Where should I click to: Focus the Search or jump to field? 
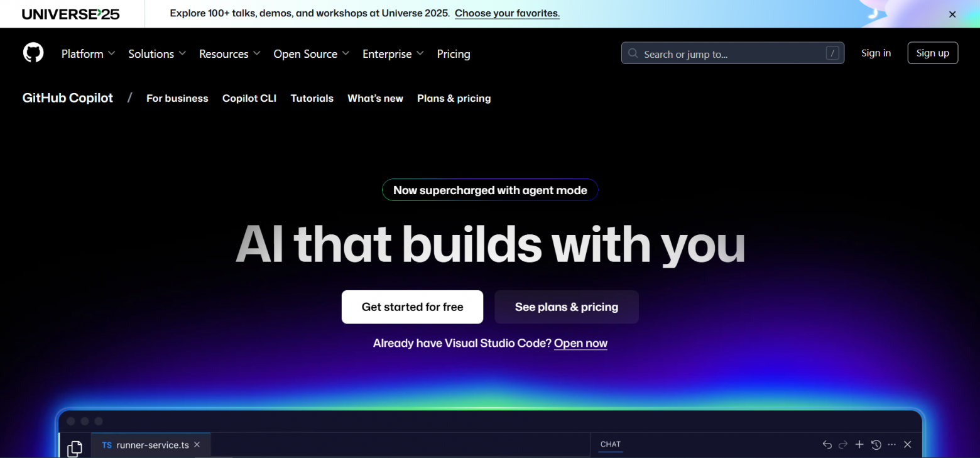(732, 53)
